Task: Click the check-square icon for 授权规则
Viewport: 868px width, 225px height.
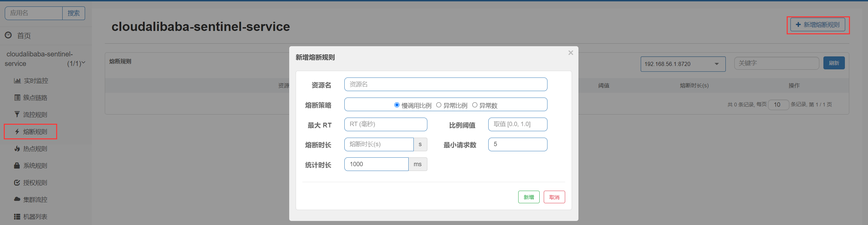Action: (x=17, y=183)
